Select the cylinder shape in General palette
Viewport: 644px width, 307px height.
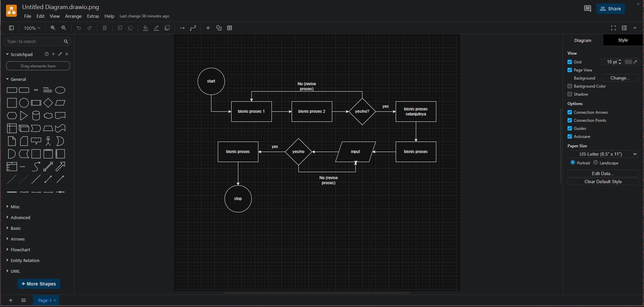36,116
